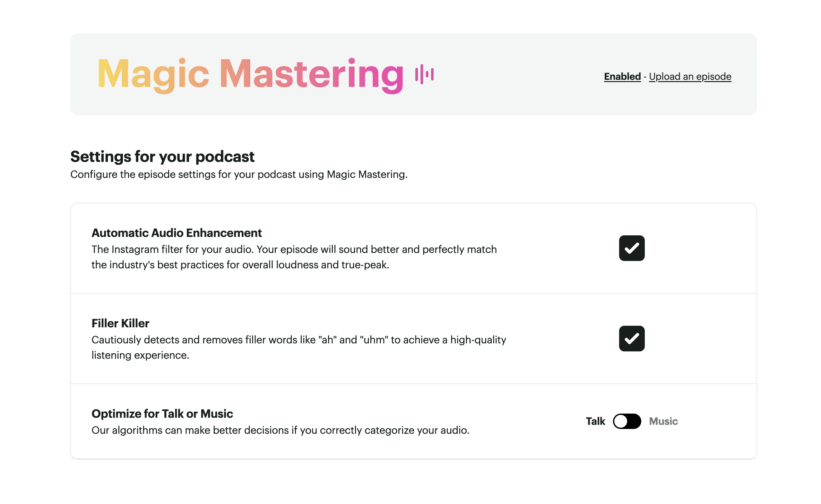The image size is (821, 504).
Task: Click the Settings for your podcast heading
Action: 162,156
